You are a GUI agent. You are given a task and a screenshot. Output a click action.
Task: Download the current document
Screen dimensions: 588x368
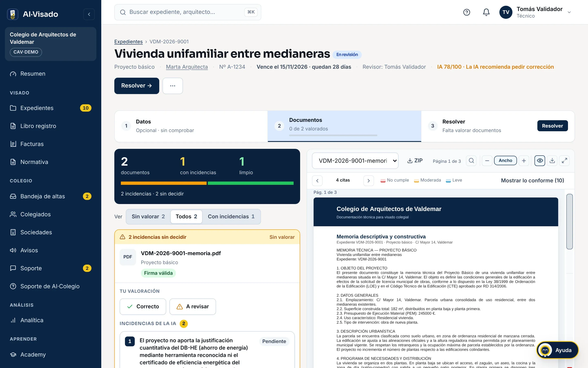click(x=552, y=161)
